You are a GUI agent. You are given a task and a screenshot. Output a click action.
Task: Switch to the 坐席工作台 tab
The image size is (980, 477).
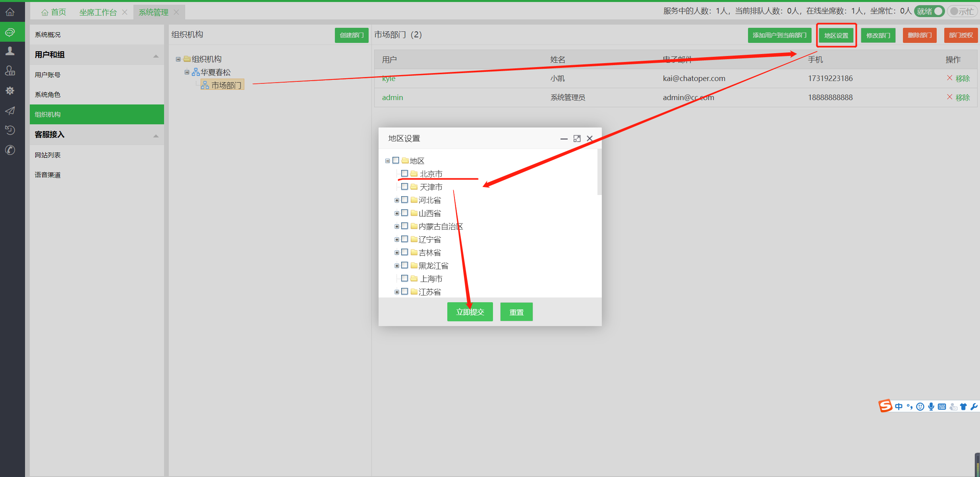point(98,12)
